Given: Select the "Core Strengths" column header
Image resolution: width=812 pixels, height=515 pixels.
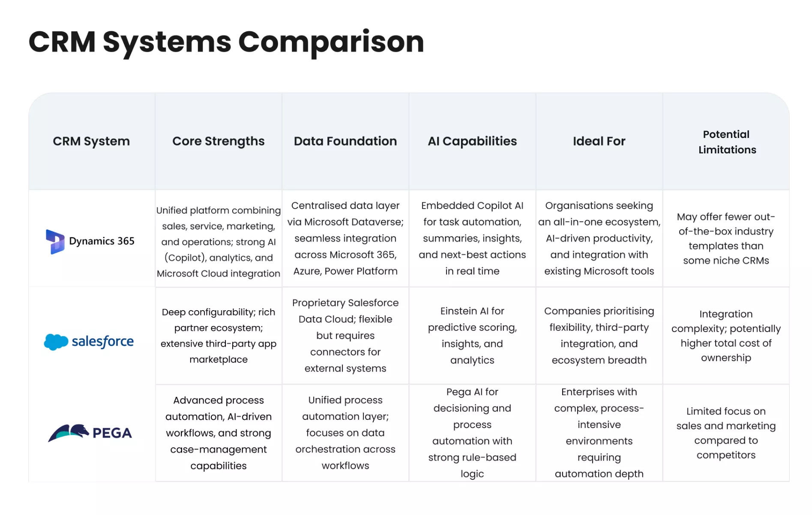Looking at the screenshot, I should (x=218, y=141).
